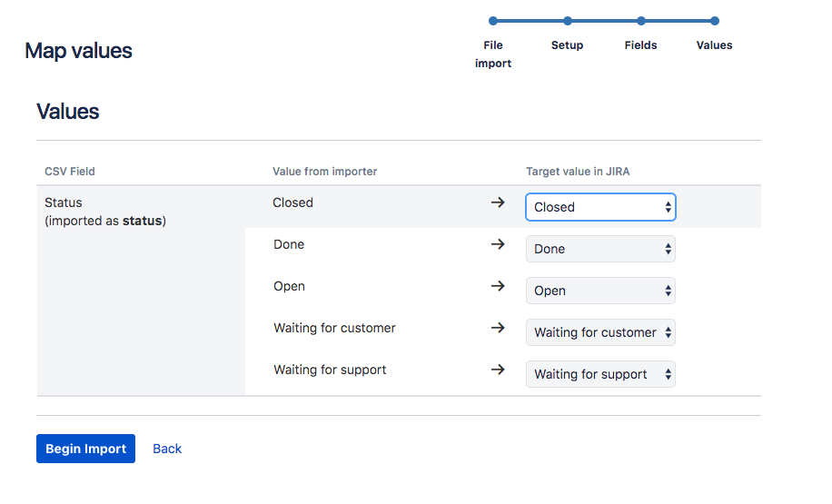Expand the Waiting for customer dropdown

point(600,332)
